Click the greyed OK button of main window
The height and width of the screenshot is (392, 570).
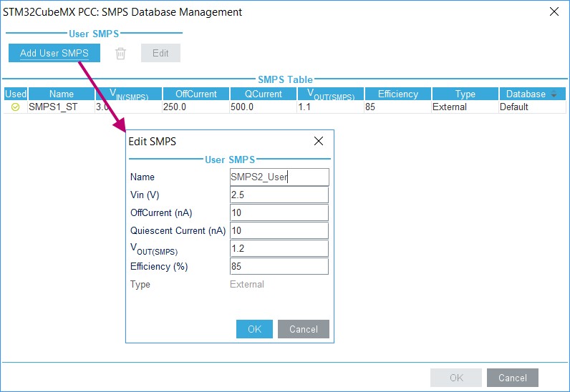tap(456, 378)
